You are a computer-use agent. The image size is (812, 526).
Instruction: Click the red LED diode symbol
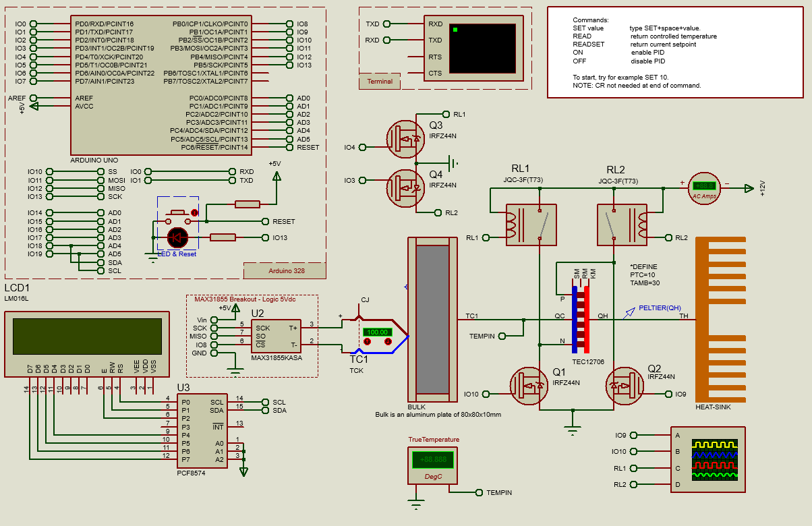178,237
